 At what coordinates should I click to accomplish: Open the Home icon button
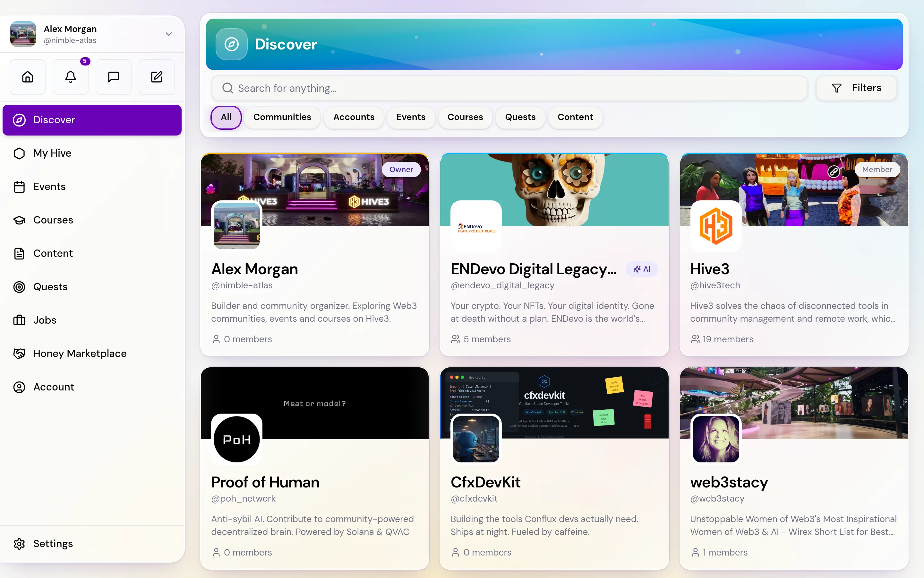28,77
